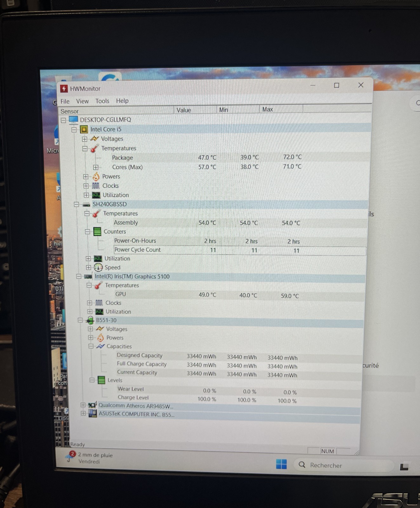Click the green Counters icon
The width and height of the screenshot is (420, 508).
coord(97,232)
